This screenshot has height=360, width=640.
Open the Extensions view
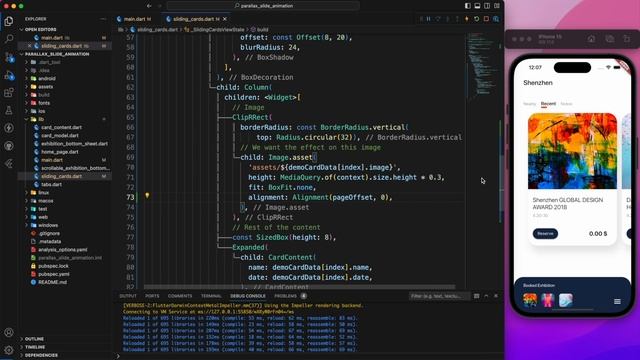pyautogui.click(x=9, y=93)
